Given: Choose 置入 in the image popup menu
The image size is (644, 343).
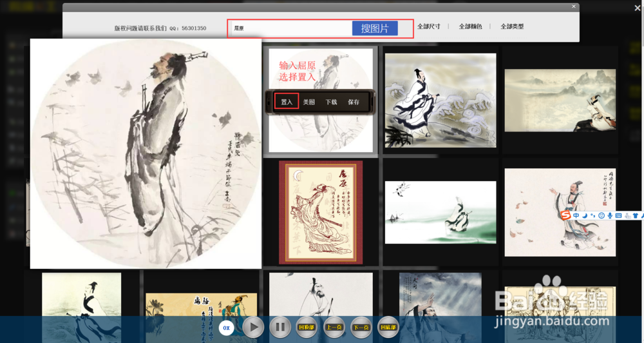Looking at the screenshot, I should coord(287,102).
